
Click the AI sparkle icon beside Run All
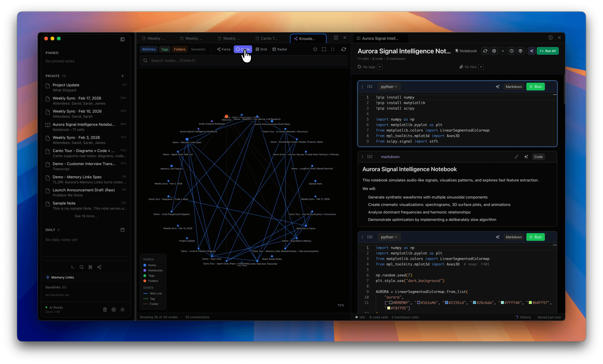[x=531, y=51]
